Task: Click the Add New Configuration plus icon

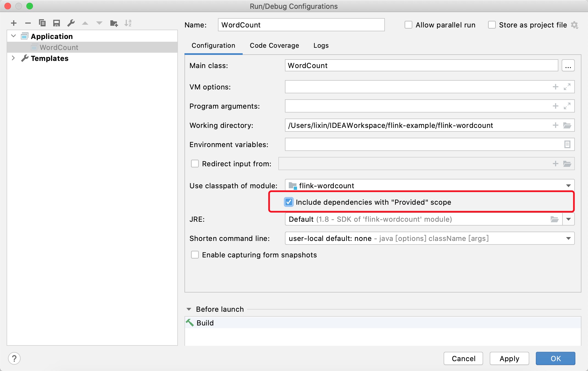Action: [x=14, y=23]
